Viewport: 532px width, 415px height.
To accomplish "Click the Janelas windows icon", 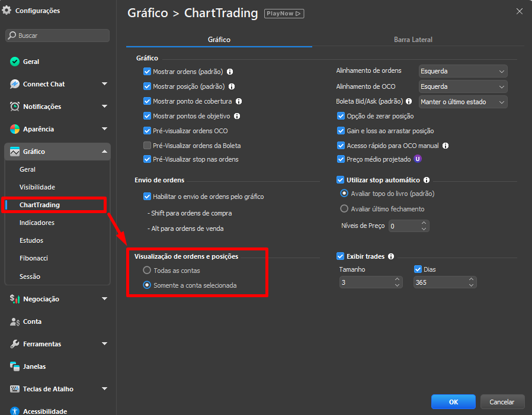I will click(15, 366).
